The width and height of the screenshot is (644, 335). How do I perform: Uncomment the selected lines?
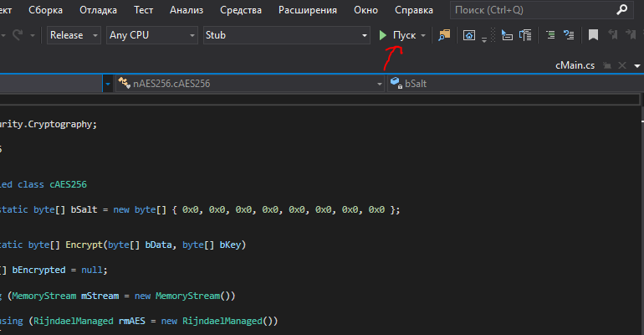pyautogui.click(x=570, y=35)
